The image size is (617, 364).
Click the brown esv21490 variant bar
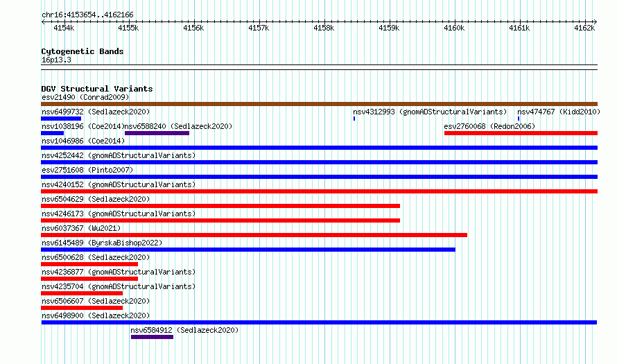(x=319, y=104)
